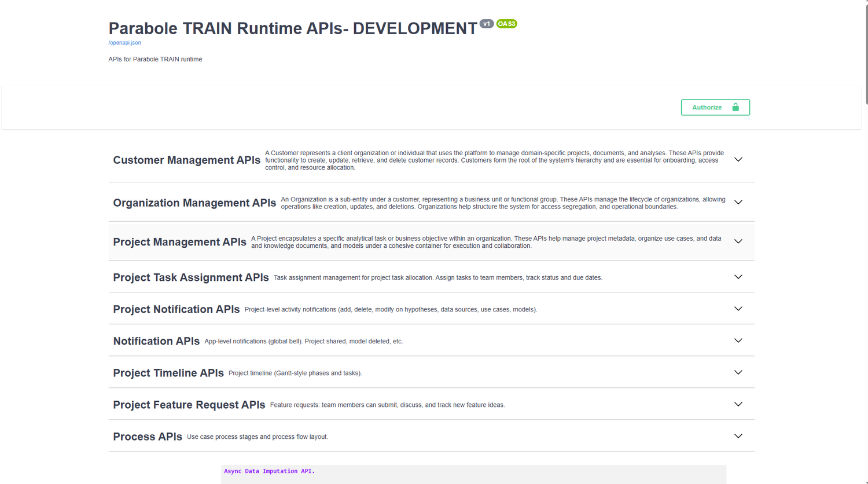Expand Project Management APIs chevron
Image resolution: width=868 pixels, height=484 pixels.
[738, 241]
